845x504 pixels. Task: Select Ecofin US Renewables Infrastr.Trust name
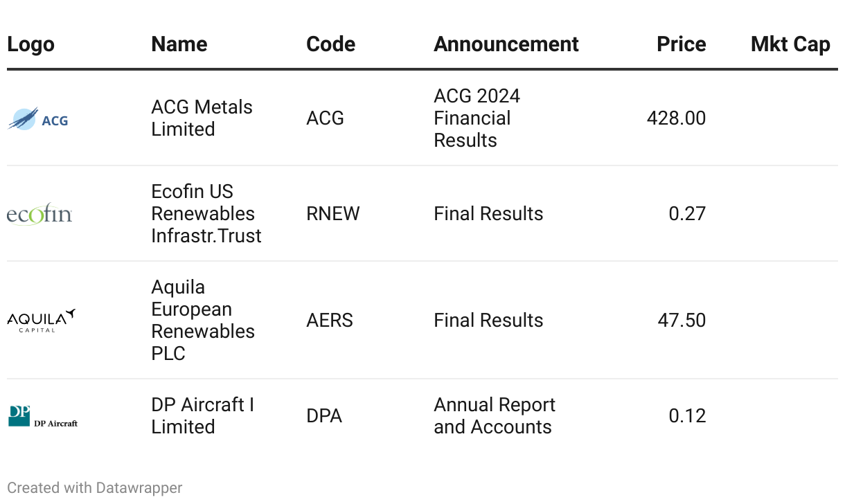206,214
